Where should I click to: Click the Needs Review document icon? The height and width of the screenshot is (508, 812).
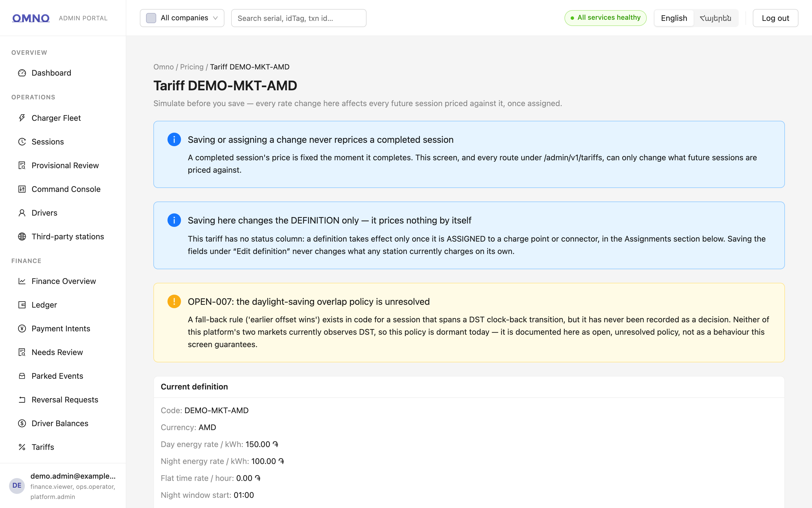(x=22, y=352)
